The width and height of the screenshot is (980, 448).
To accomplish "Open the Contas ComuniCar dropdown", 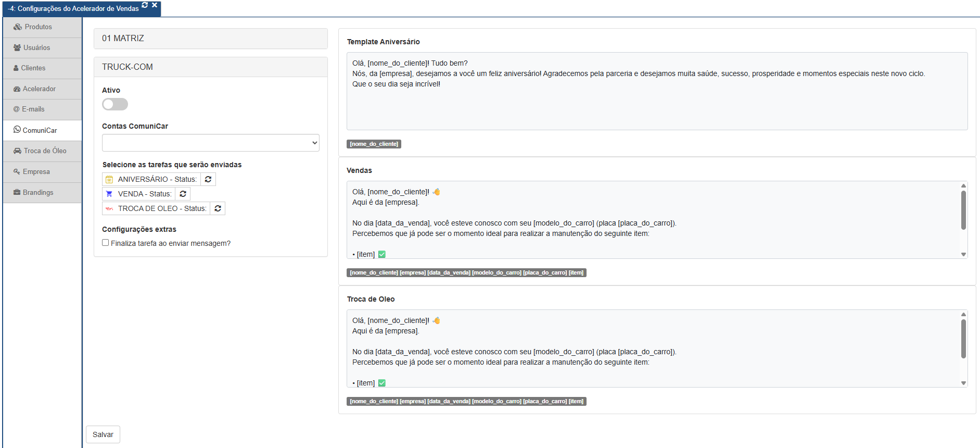I will (211, 143).
